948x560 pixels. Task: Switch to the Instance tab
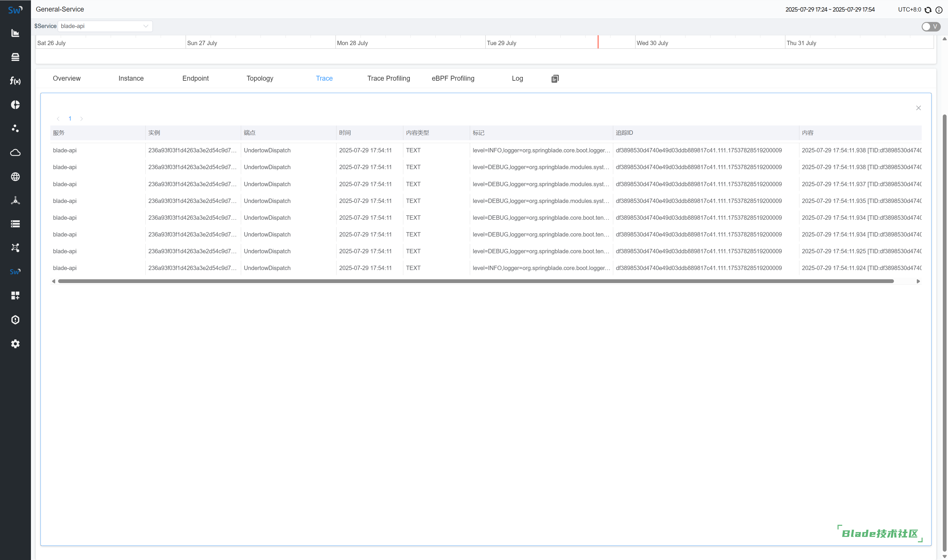[131, 78]
